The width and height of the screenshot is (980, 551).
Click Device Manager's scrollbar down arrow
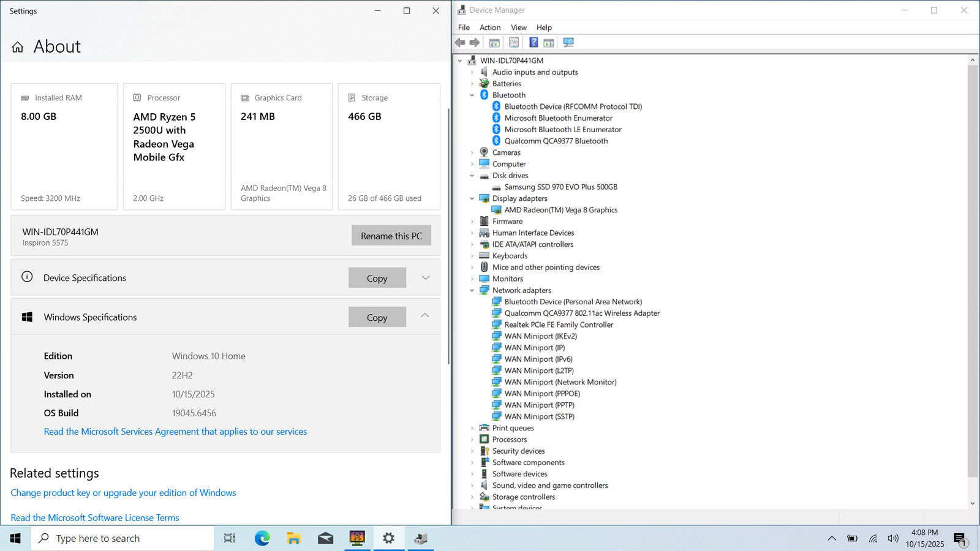pos(973,503)
